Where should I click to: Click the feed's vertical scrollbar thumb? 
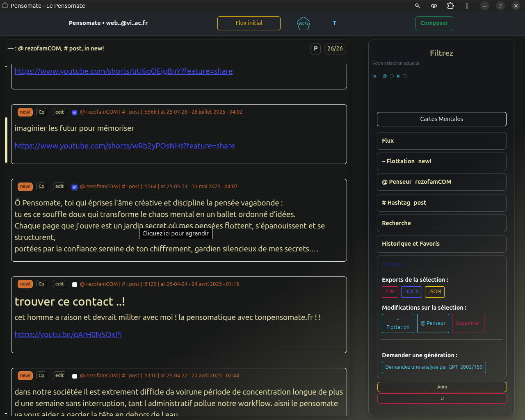coord(6,140)
